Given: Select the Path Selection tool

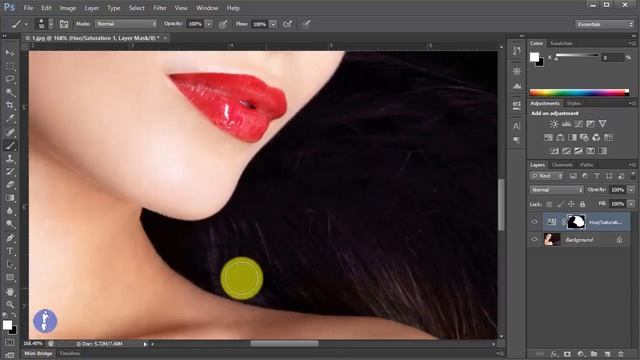Looking at the screenshot, I should click(10, 264).
